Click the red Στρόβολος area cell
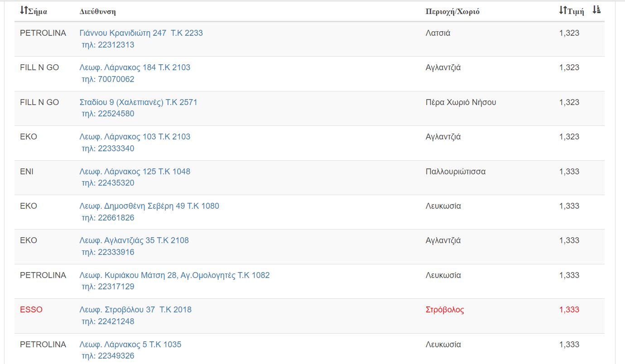625x364 pixels. (445, 310)
